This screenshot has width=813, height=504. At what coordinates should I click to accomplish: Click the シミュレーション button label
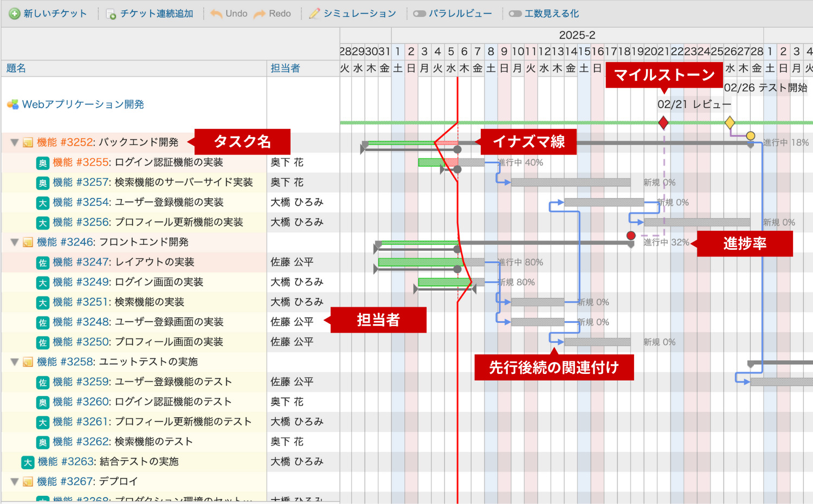[x=360, y=14]
